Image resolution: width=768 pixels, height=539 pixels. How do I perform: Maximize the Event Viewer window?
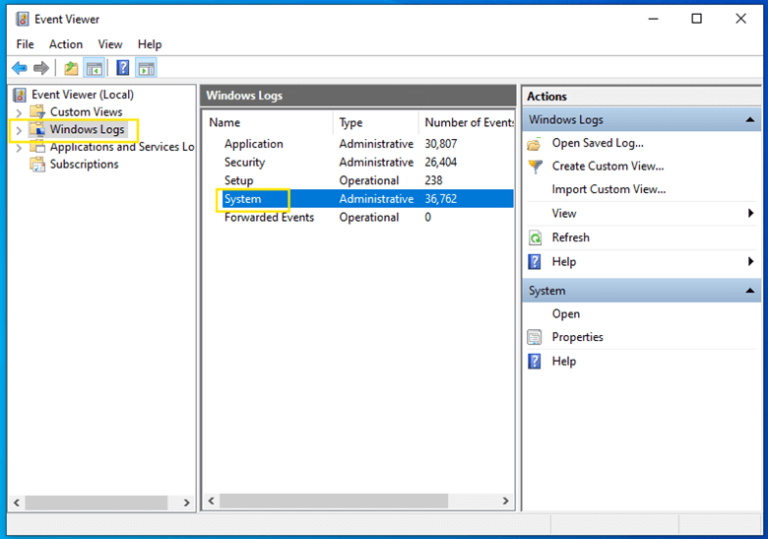pyautogui.click(x=696, y=19)
